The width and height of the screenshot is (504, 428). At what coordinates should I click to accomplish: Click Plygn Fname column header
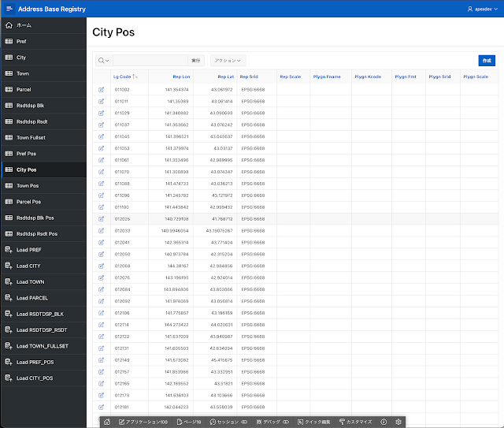(x=327, y=76)
